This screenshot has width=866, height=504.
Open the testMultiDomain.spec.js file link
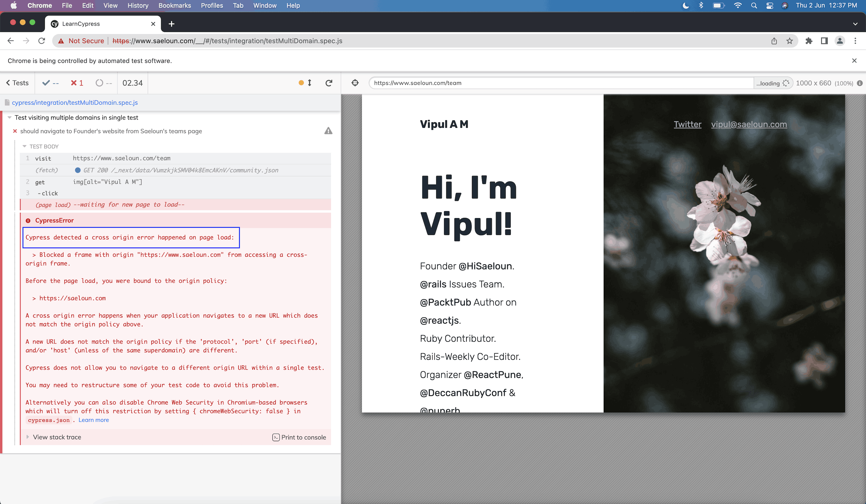point(75,103)
